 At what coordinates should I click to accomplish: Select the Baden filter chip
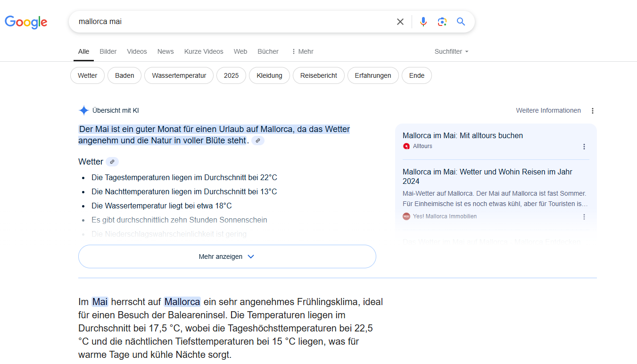point(124,75)
